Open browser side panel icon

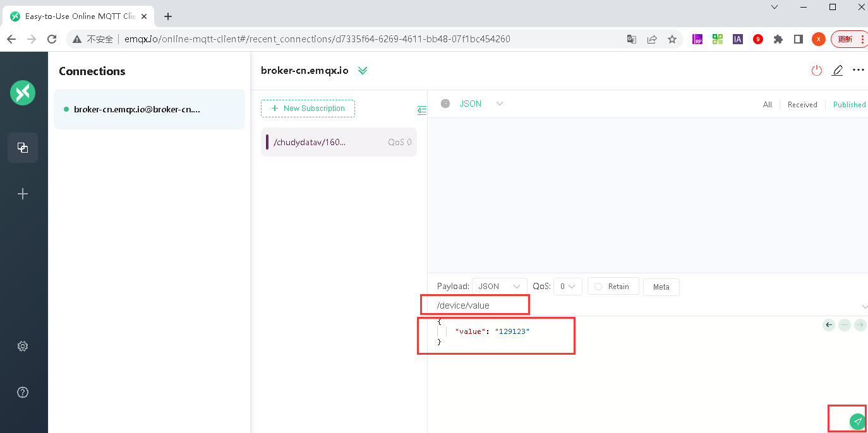click(x=799, y=39)
